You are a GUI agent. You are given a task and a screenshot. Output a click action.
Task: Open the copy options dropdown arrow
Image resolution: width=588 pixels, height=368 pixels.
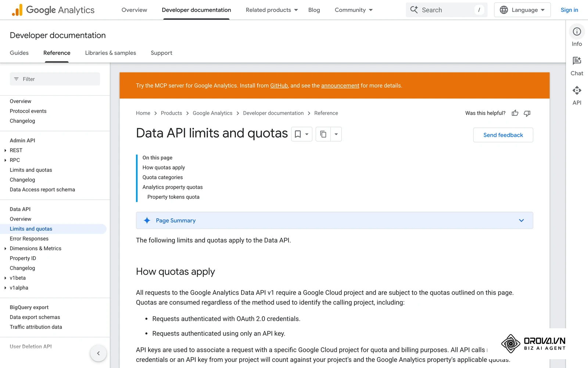click(336, 134)
